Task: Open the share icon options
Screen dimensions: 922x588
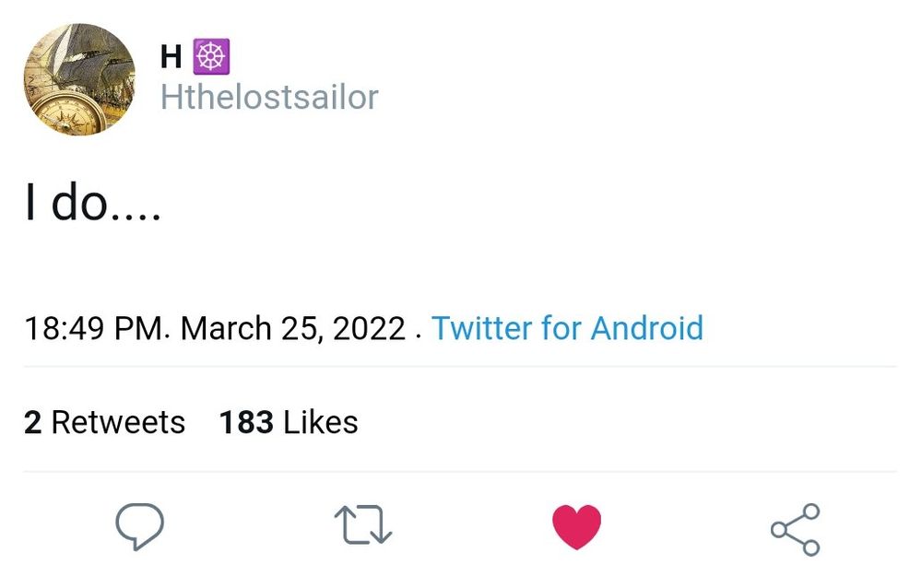Action: [x=795, y=529]
